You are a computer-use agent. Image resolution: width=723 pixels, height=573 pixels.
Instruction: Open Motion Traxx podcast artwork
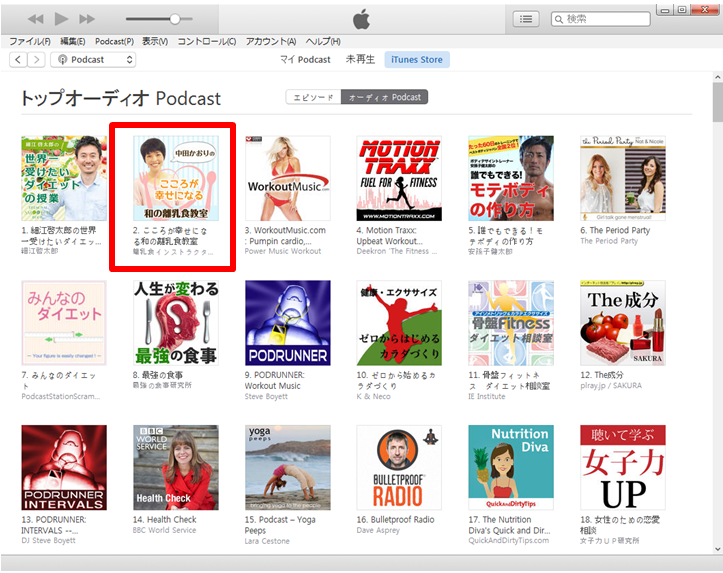coord(399,178)
